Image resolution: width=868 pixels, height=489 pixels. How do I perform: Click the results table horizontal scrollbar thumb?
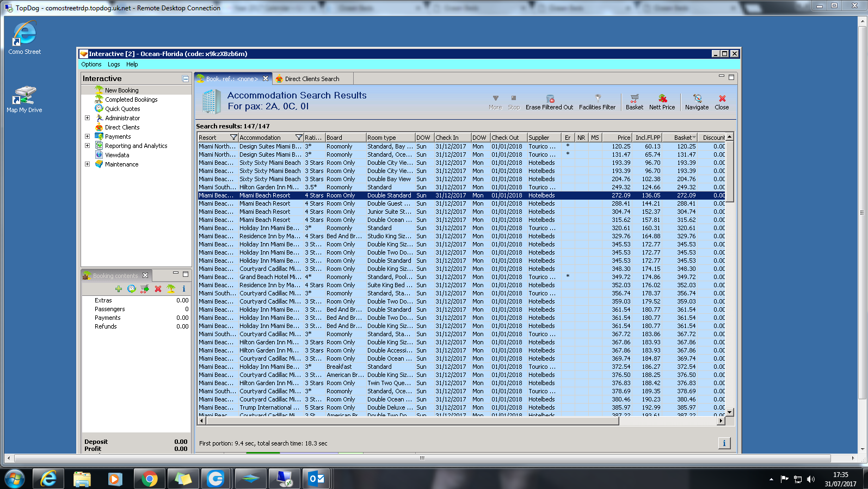412,420
